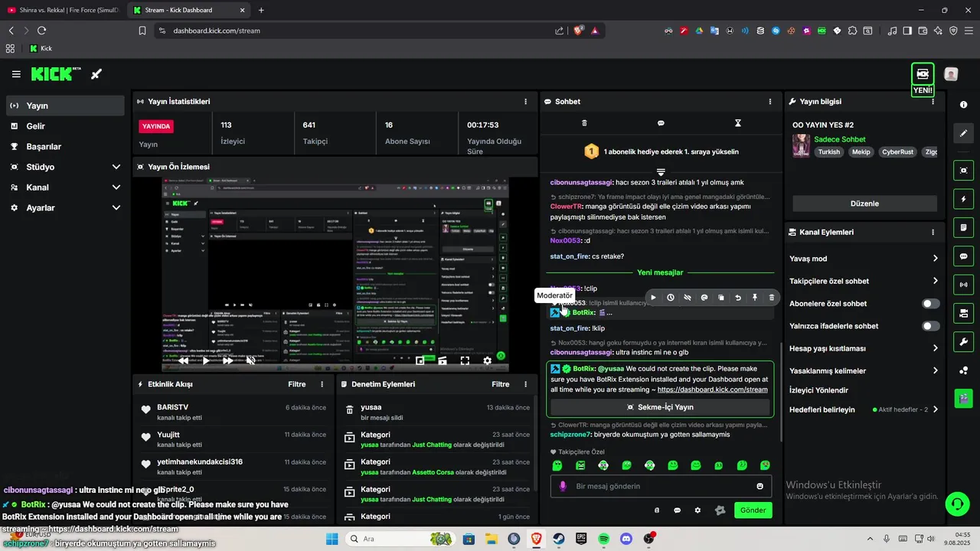The height and width of the screenshot is (551, 980).
Task: Click the Kick BETA logo
Action: click(56, 74)
